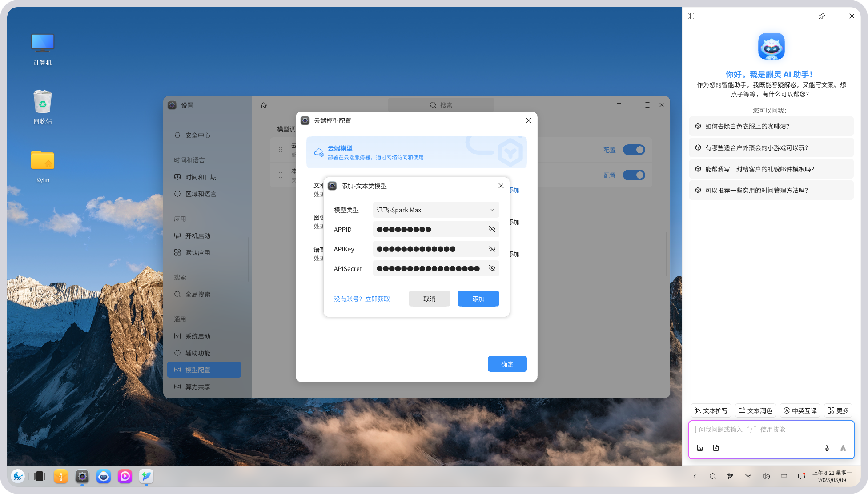The image size is (868, 494).
Task: Click the microphone voice input icon
Action: pos(827,448)
